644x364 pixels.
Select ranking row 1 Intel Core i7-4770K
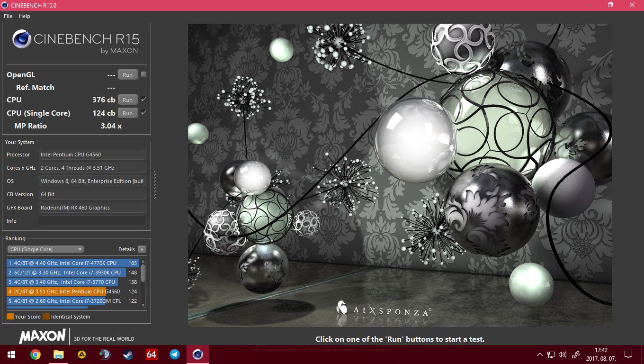[72, 263]
